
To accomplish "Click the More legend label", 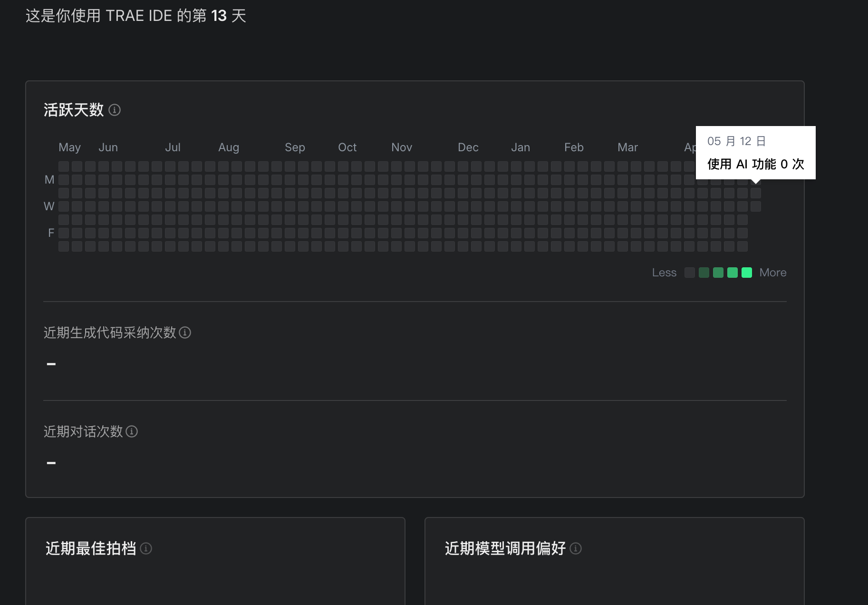I will click(773, 273).
